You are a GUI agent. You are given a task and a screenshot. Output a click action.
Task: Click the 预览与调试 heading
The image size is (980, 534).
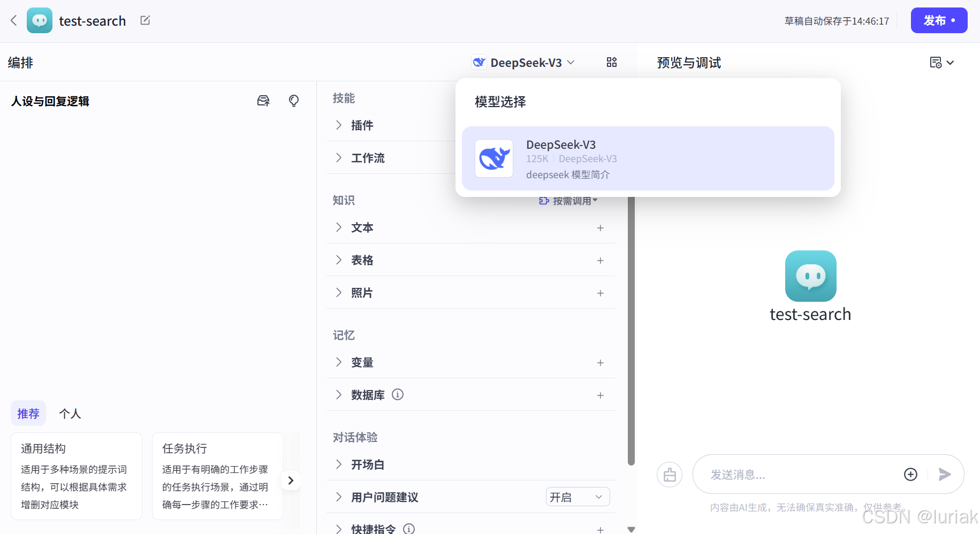pyautogui.click(x=689, y=63)
